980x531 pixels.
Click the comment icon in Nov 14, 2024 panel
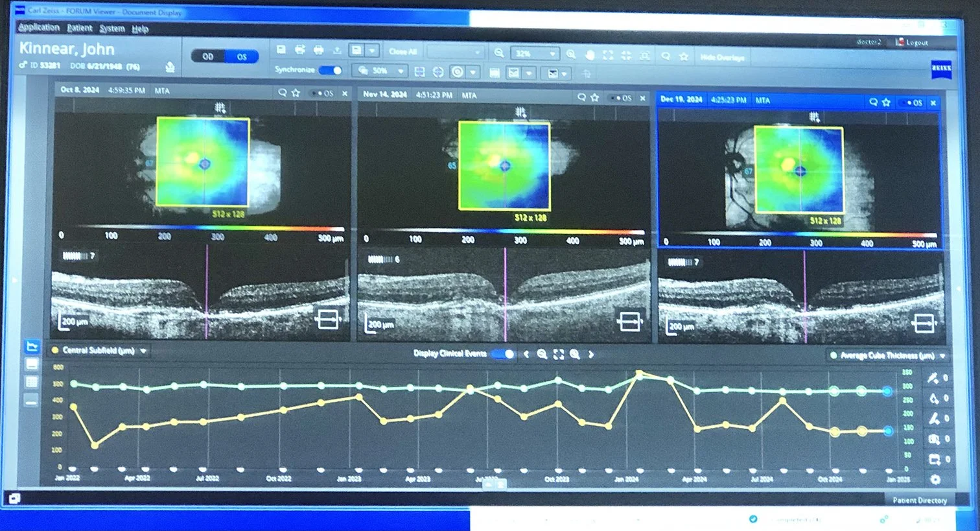tap(581, 97)
